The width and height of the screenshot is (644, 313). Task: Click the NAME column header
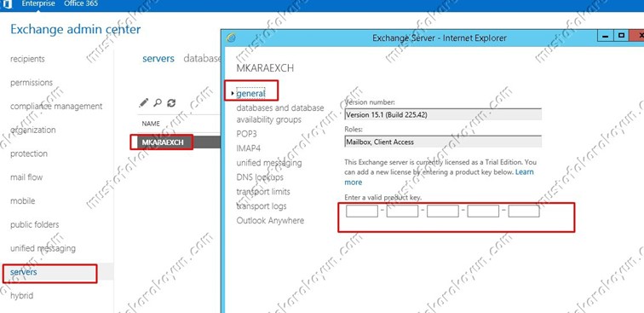tap(151, 124)
